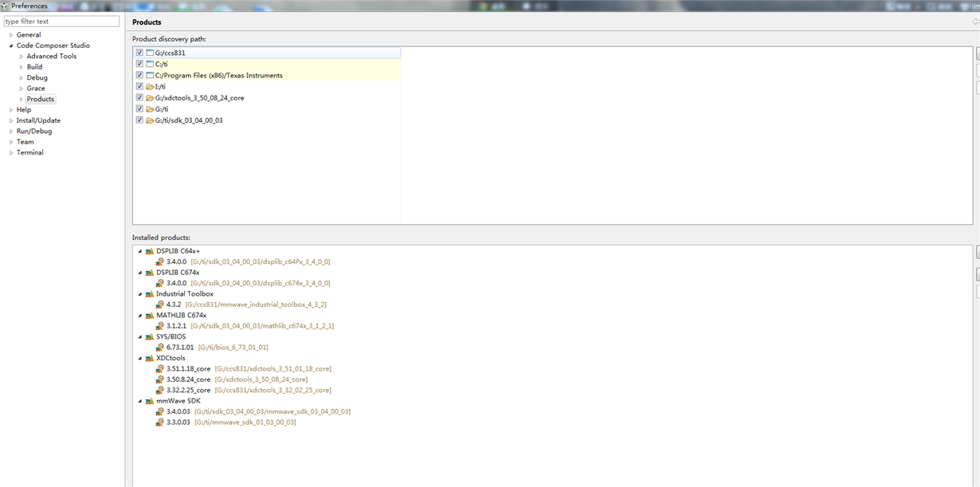This screenshot has width=980, height=487.
Task: Expand the Install/Update node
Action: tap(11, 121)
